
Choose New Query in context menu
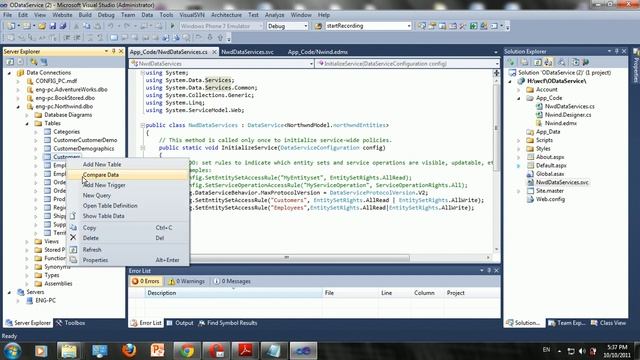(127, 196)
